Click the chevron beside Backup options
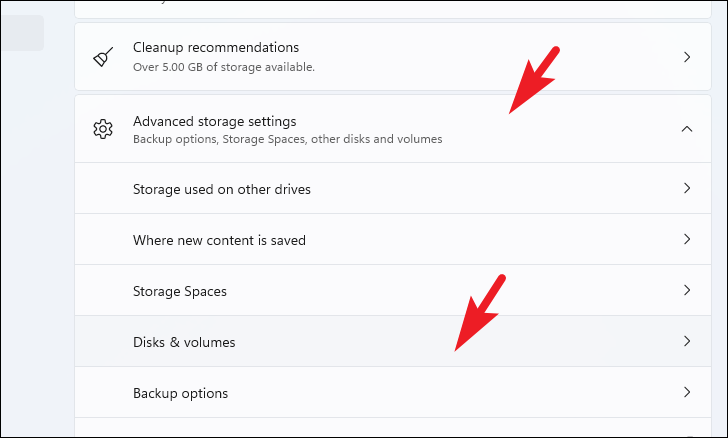Viewport: 728px width, 438px height. point(687,392)
